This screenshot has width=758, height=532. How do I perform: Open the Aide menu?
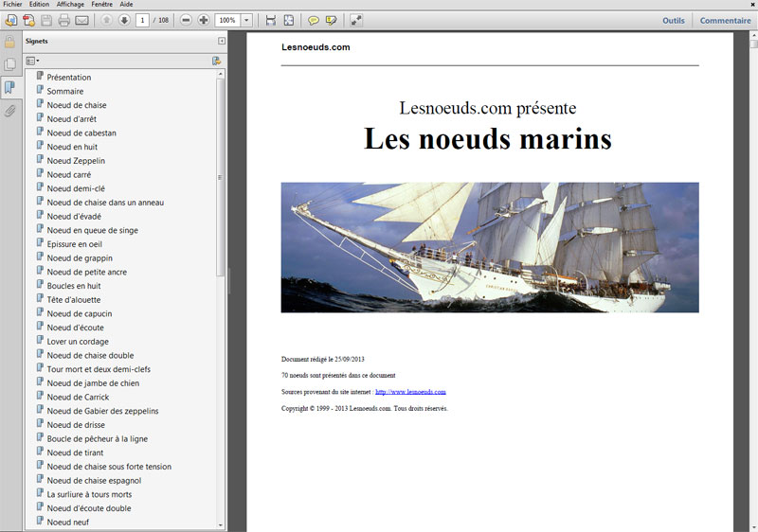click(x=126, y=4)
